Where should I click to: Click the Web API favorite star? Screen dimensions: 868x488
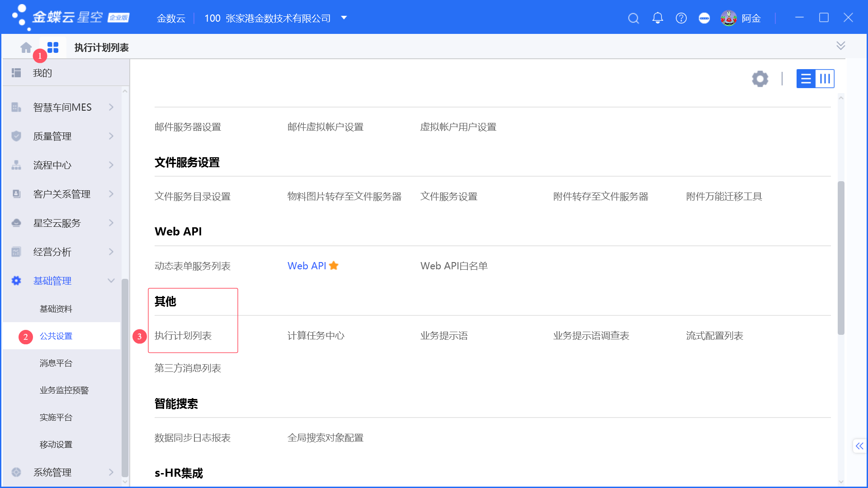pos(334,266)
